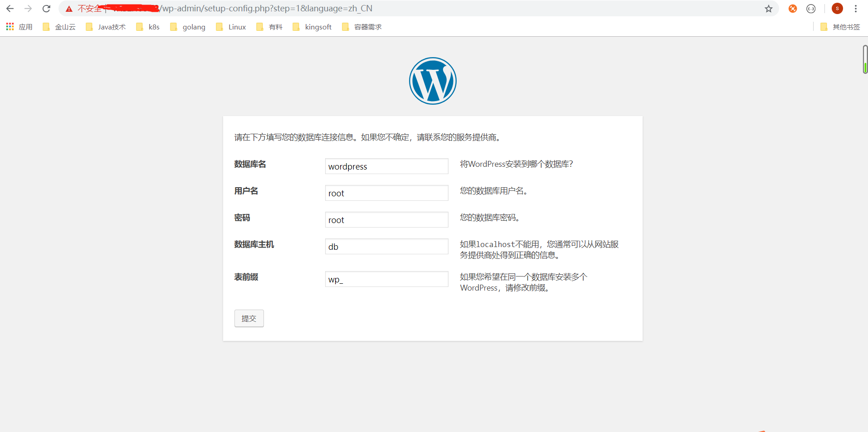Open the 有料 bookmark folder
The image size is (868, 432).
pos(269,27)
